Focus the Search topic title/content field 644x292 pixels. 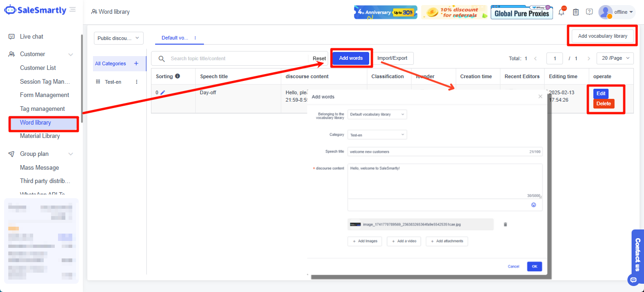(237, 59)
